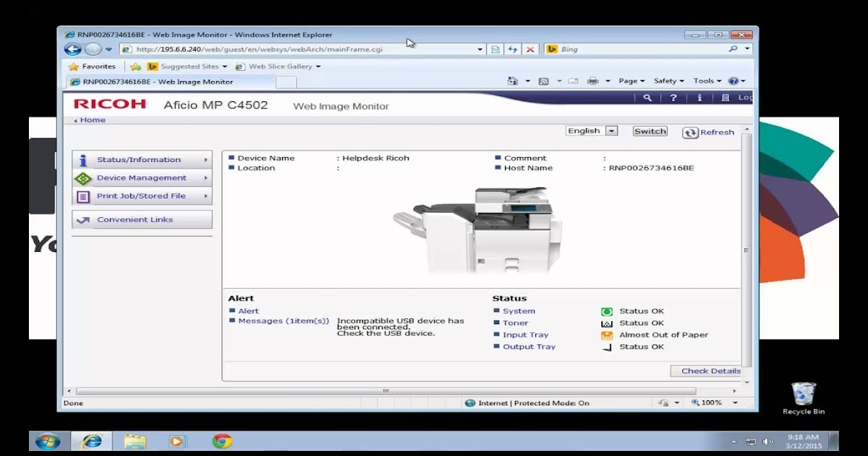Click the Recycle Bin desktop icon

coord(804,399)
